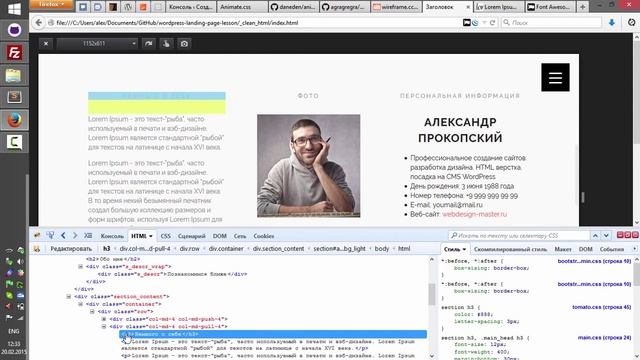Open the Firefox menu button
640x360 pixels.
pyautogui.click(x=51, y=4)
